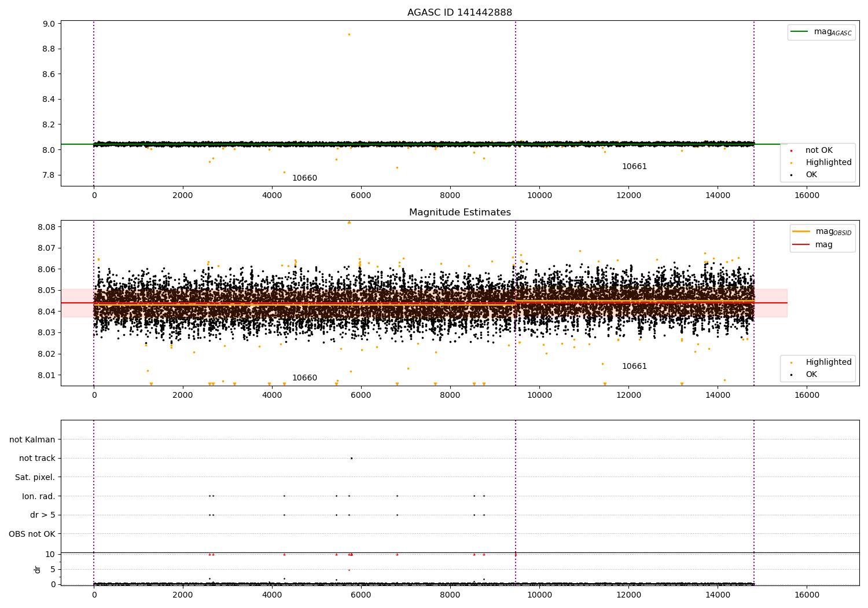Screen dimensions: 868x608
Task: Click the '8.03' y-axis tick of middle plot
Action: [46, 333]
